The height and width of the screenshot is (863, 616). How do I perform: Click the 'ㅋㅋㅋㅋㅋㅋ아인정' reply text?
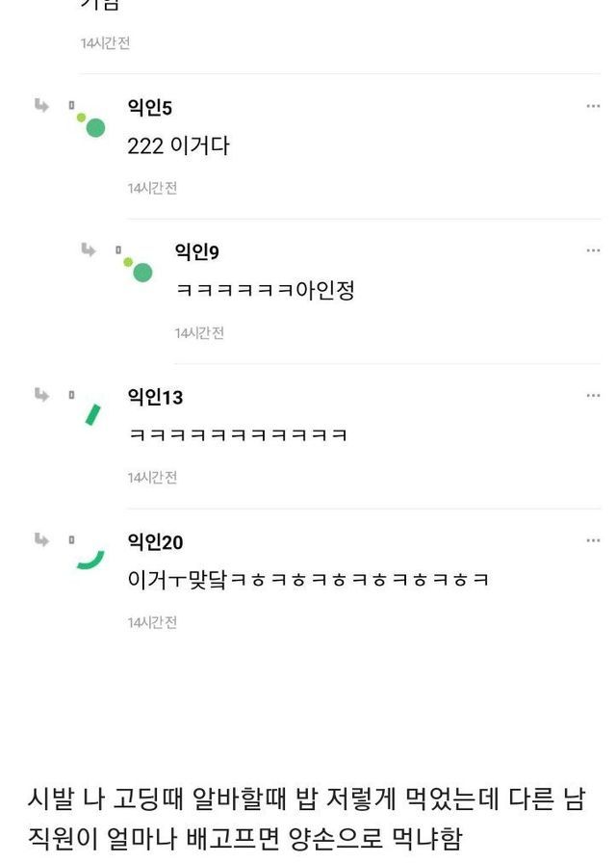click(x=265, y=291)
